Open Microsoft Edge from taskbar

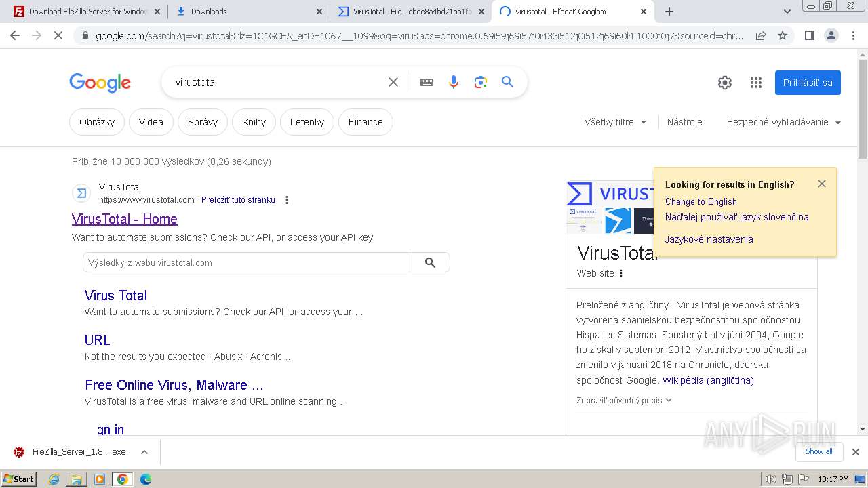click(145, 479)
